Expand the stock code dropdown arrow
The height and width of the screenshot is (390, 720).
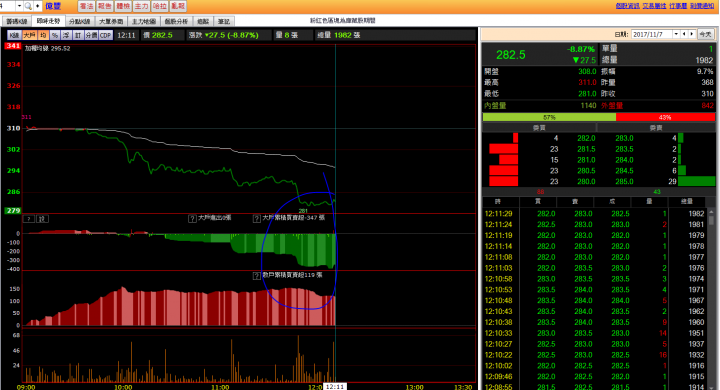(19, 6)
